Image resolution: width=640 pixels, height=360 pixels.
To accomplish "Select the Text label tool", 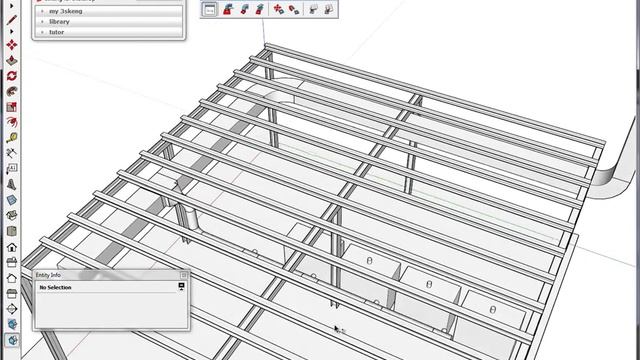I will point(11,169).
